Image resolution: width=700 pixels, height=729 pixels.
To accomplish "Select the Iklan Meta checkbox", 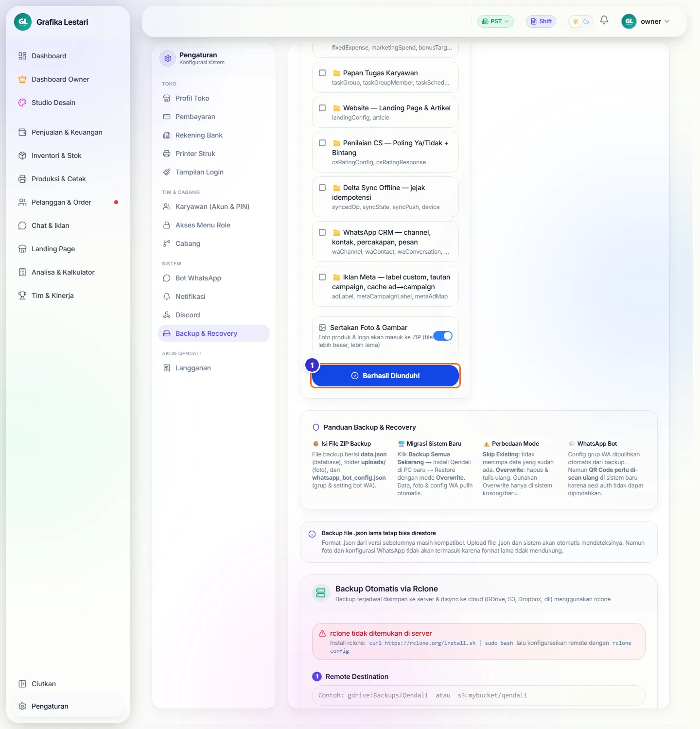I will pos(322,277).
